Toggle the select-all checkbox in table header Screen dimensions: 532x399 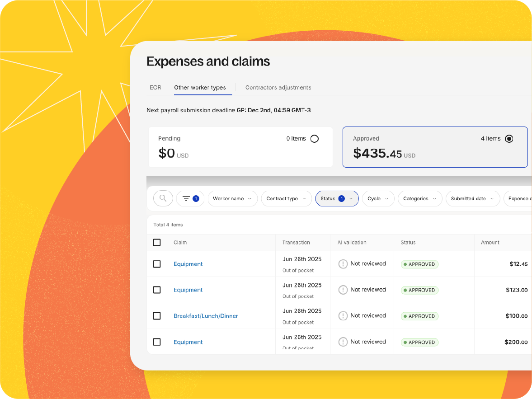pos(157,243)
